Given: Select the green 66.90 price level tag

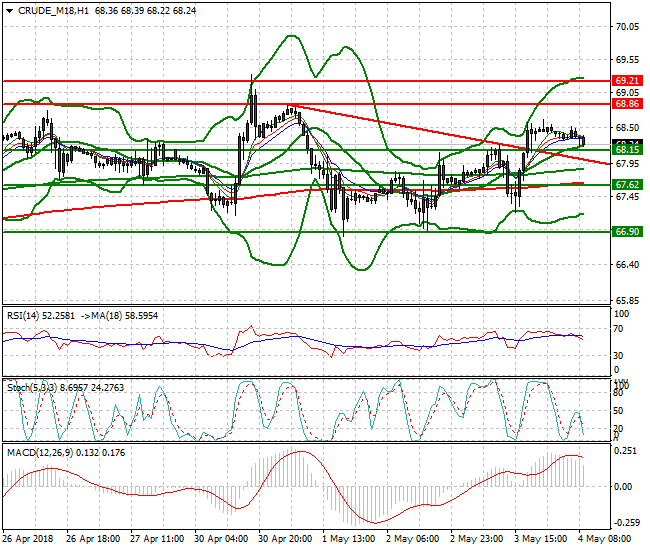Looking at the screenshot, I should click(x=627, y=231).
